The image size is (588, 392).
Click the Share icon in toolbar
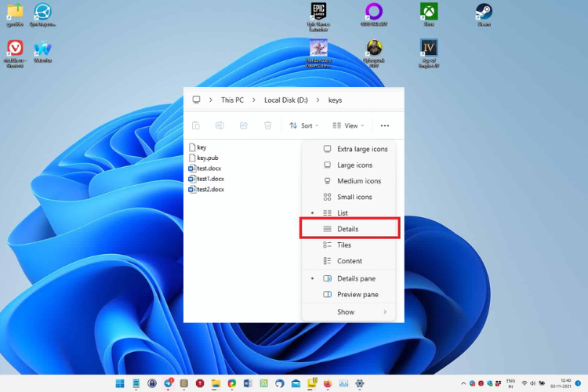tap(244, 125)
